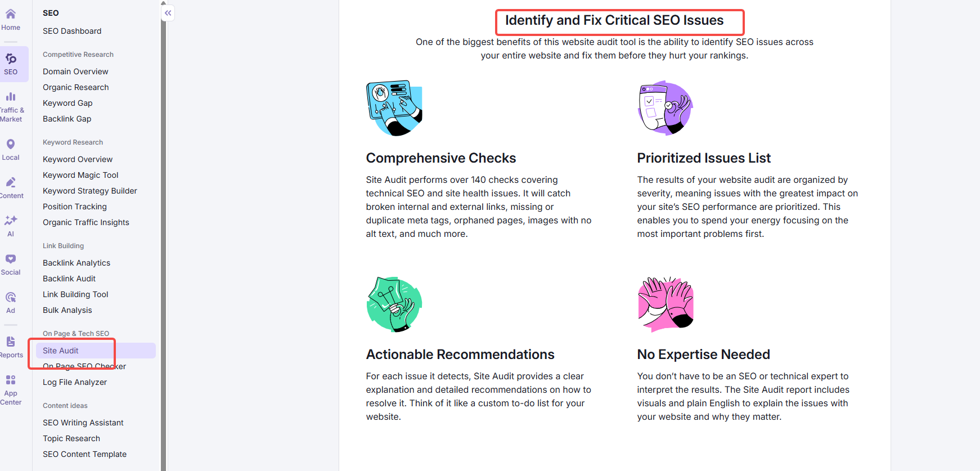The height and width of the screenshot is (471, 980).
Task: Open the App Center icon
Action: (x=11, y=380)
